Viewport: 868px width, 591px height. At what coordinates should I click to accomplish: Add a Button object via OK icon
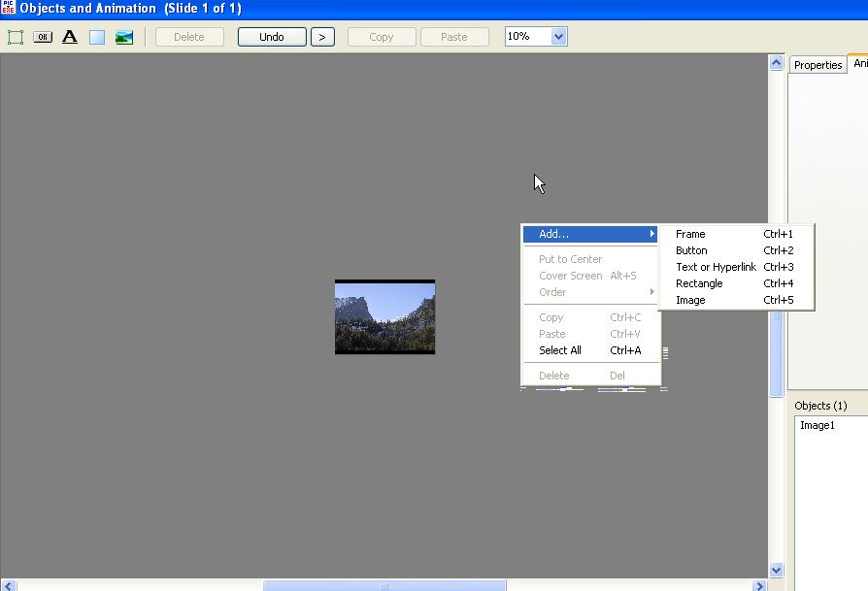(x=43, y=37)
